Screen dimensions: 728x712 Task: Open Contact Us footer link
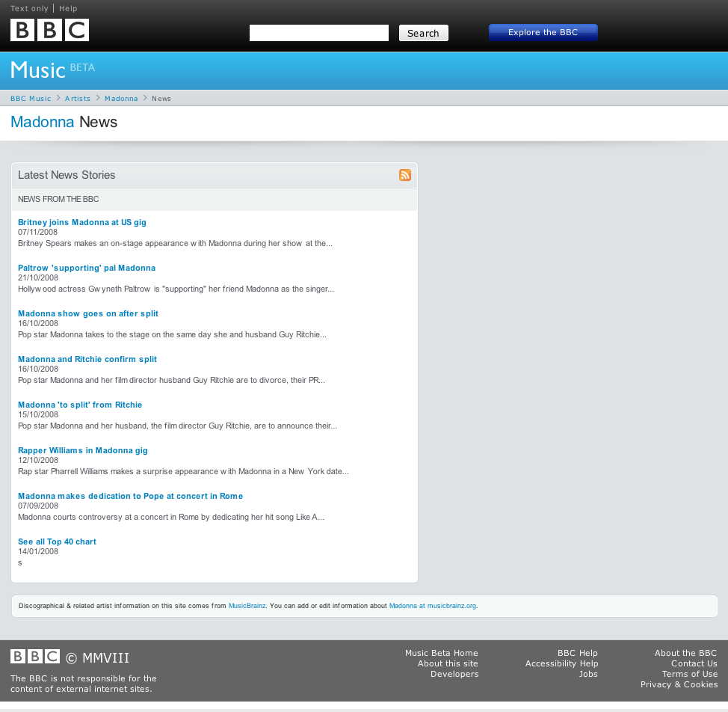click(x=694, y=663)
